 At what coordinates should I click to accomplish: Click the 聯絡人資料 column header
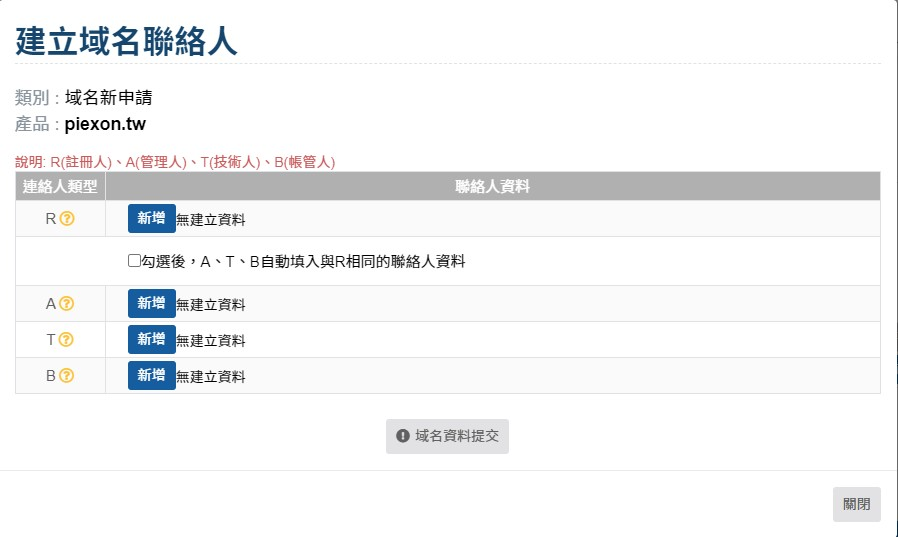click(493, 187)
